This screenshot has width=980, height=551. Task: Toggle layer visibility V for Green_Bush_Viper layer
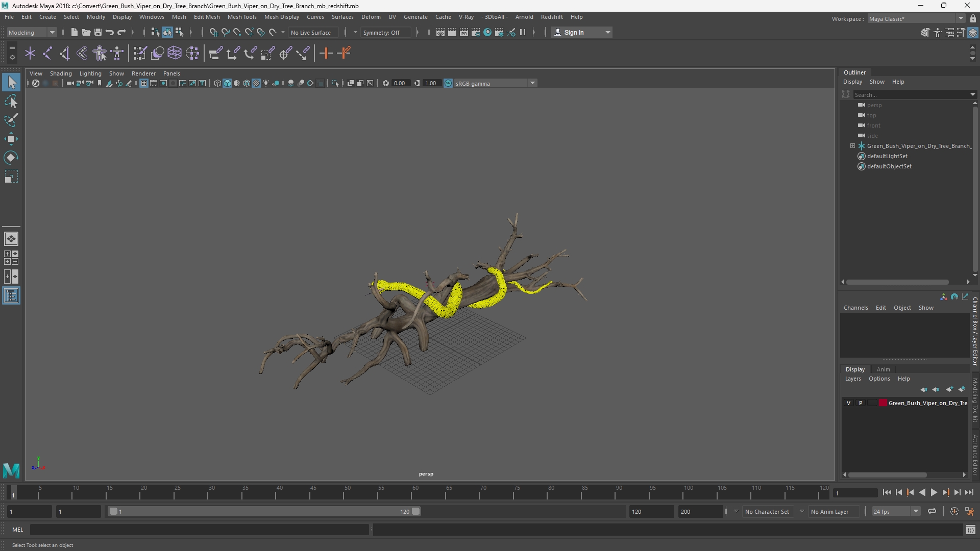click(848, 403)
